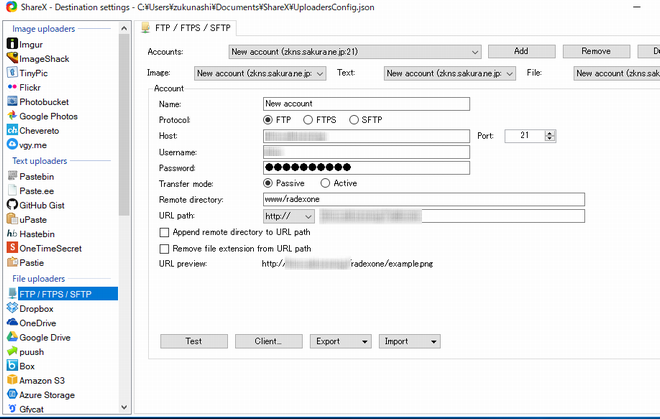This screenshot has width=660, height=419.
Task: Focus the URL path text field
Action: coord(452,216)
